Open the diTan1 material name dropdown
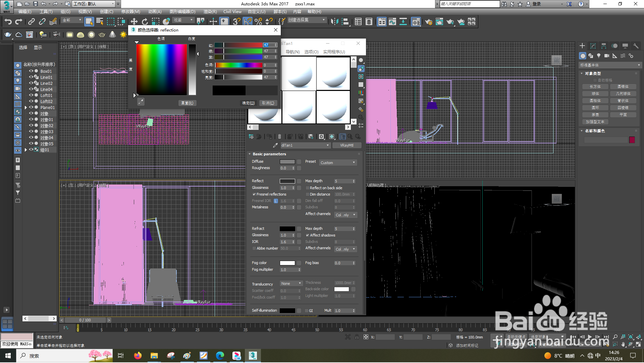 pyautogui.click(x=305, y=145)
